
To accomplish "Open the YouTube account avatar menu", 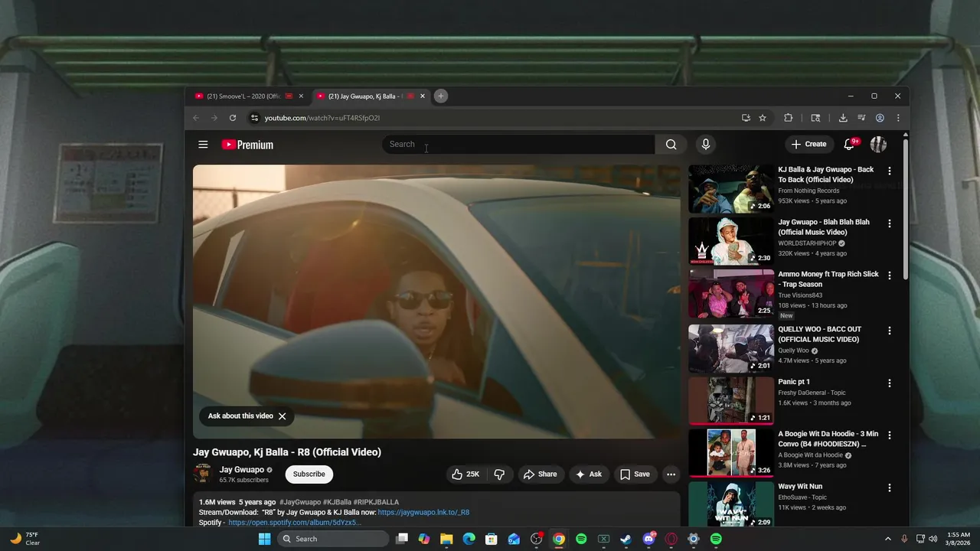I will click(x=878, y=144).
